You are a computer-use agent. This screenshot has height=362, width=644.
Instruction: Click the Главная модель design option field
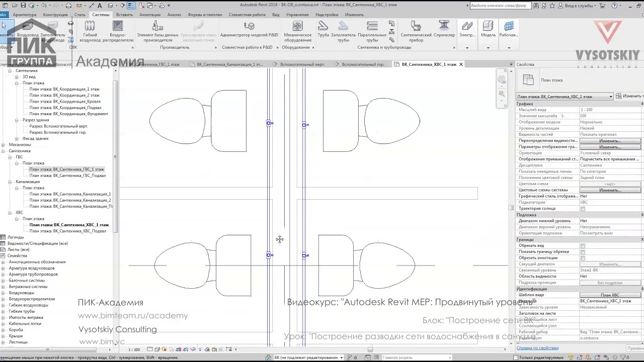click(417, 357)
